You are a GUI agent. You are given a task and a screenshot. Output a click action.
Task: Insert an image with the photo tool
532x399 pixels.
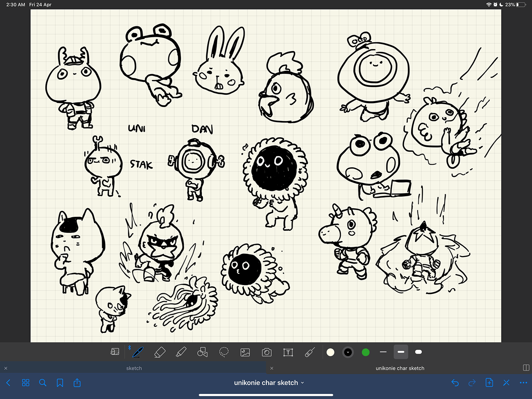tap(245, 352)
